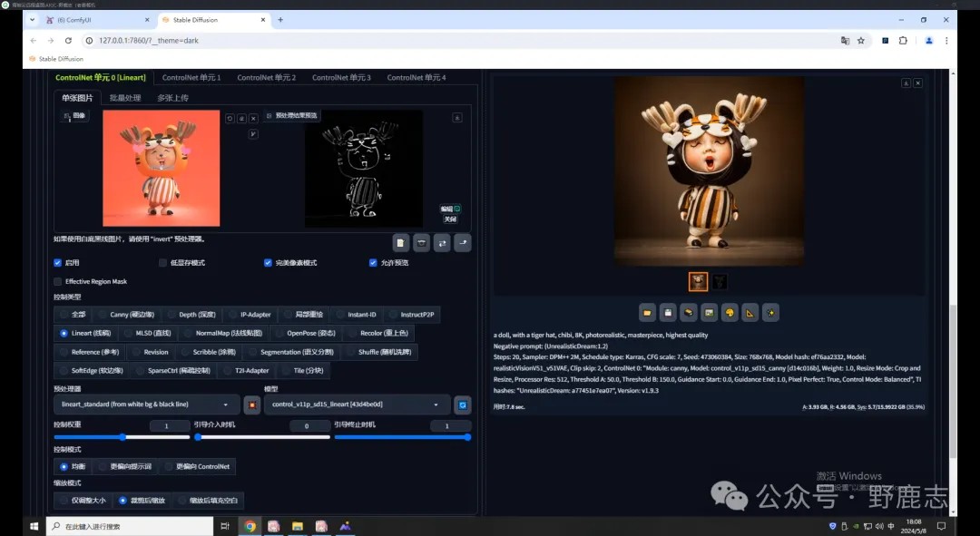
Task: Click the webcam camera icon button
Action: 422,243
